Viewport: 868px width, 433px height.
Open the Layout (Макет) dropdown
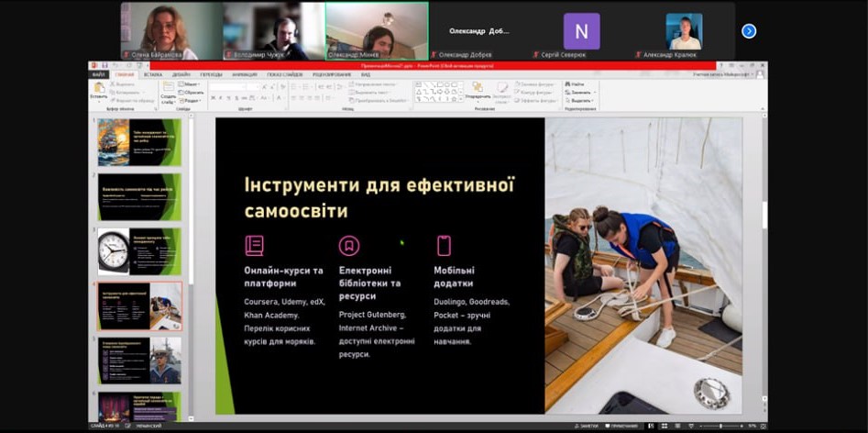[191, 84]
